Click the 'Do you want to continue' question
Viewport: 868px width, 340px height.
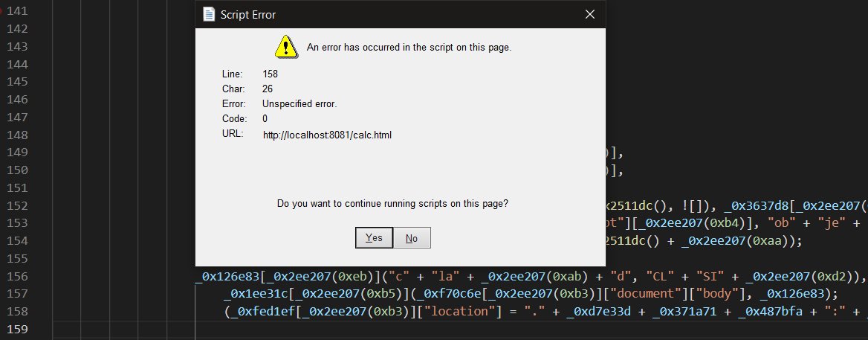tap(392, 204)
